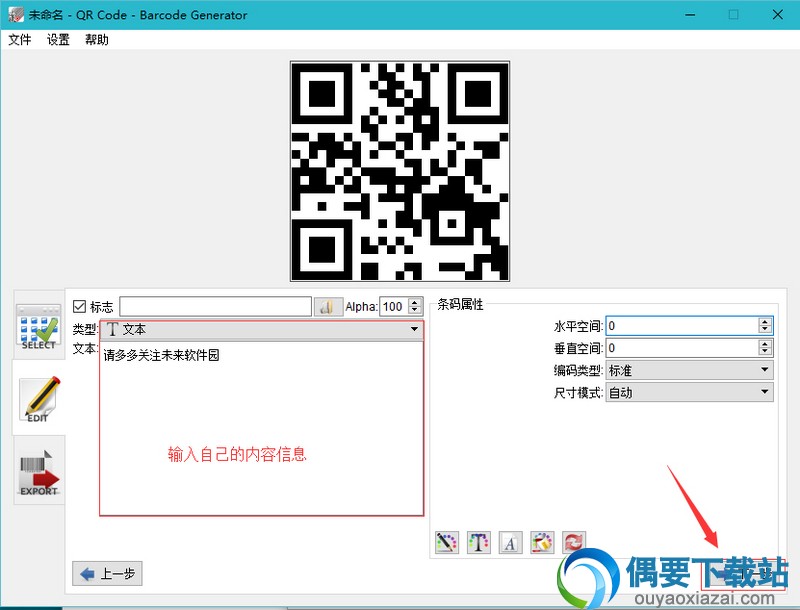Close the Barcode Generator window
Viewport: 800px width, 610px height.
(x=778, y=15)
